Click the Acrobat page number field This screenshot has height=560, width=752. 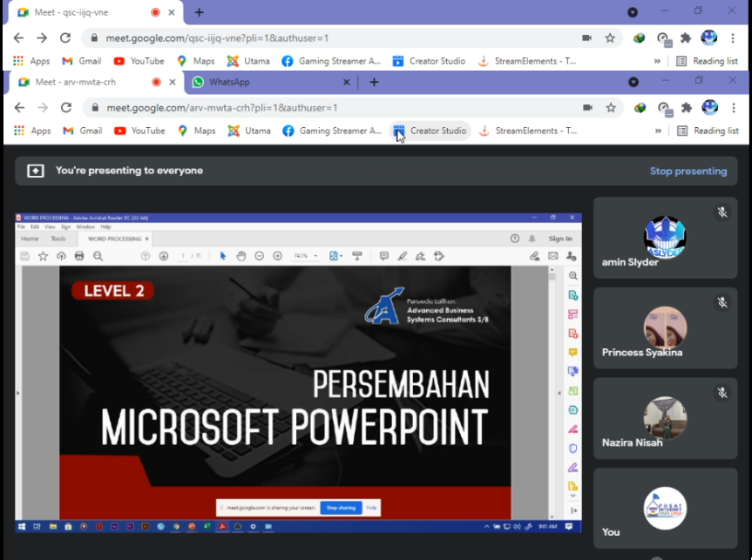point(183,256)
